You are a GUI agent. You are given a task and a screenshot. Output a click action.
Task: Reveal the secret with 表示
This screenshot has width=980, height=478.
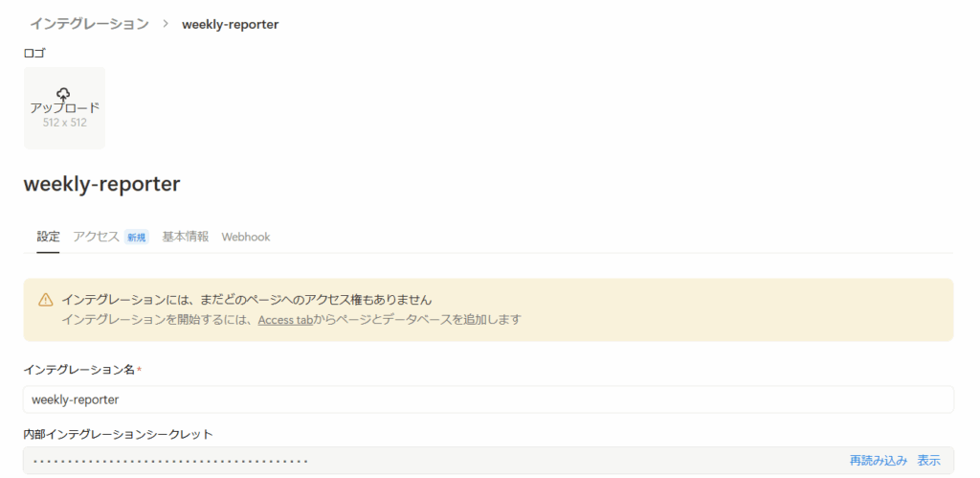coord(928,461)
